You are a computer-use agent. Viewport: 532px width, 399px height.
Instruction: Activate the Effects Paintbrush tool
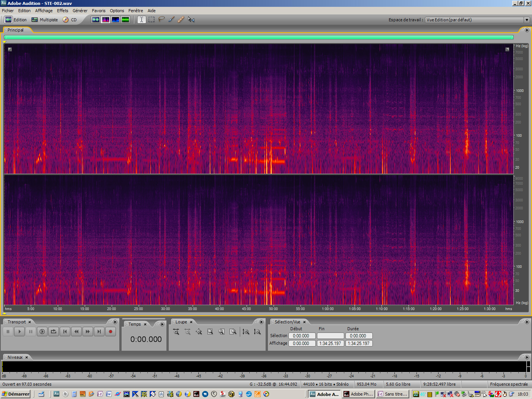pos(171,19)
